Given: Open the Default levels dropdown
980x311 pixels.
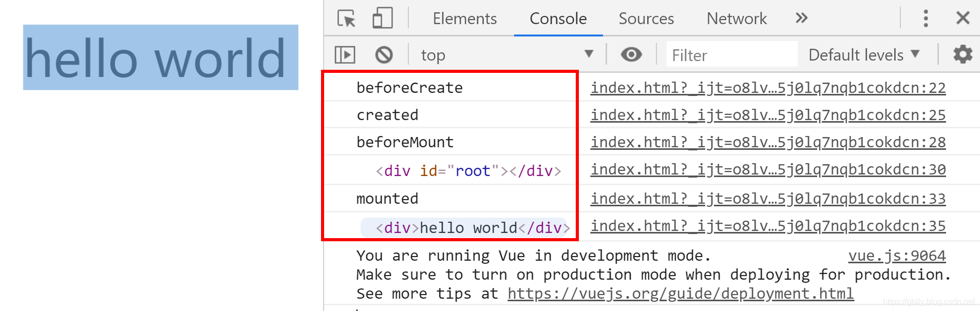Looking at the screenshot, I should (x=863, y=54).
